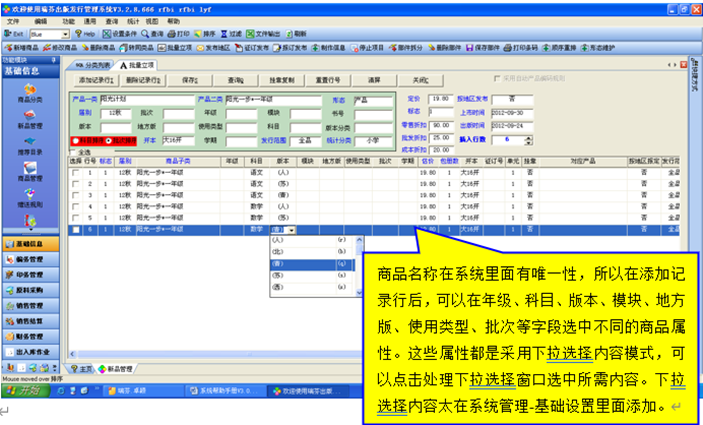The image size is (703, 425).
Task: Open the 文件 menu
Action: 13,22
